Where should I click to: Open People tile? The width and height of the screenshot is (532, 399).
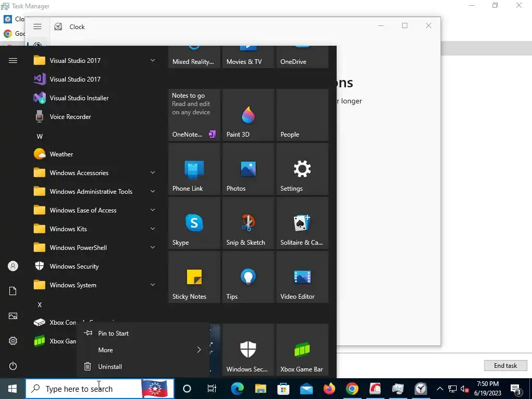tap(302, 115)
